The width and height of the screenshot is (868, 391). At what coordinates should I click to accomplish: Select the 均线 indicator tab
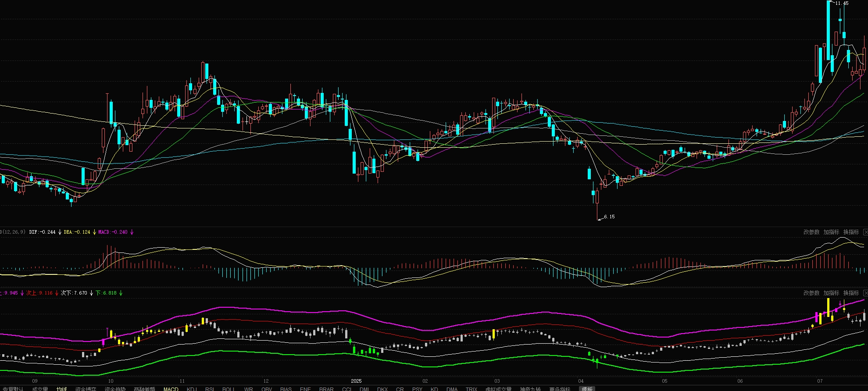coord(61,389)
